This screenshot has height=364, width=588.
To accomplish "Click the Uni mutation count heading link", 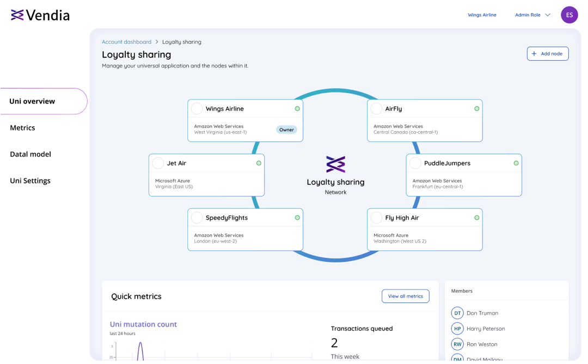I will coord(143,324).
